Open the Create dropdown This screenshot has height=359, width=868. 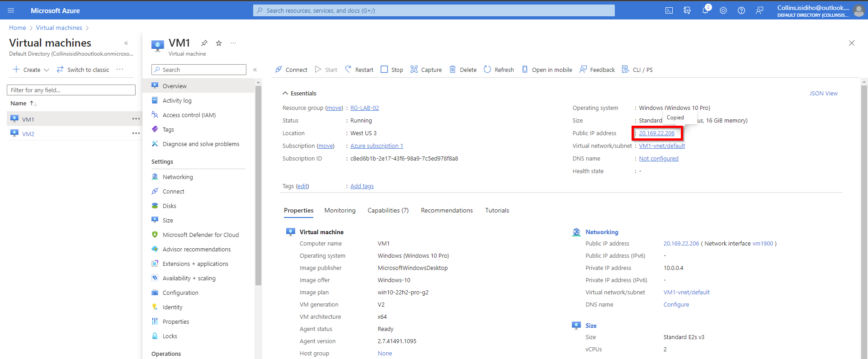coord(31,70)
